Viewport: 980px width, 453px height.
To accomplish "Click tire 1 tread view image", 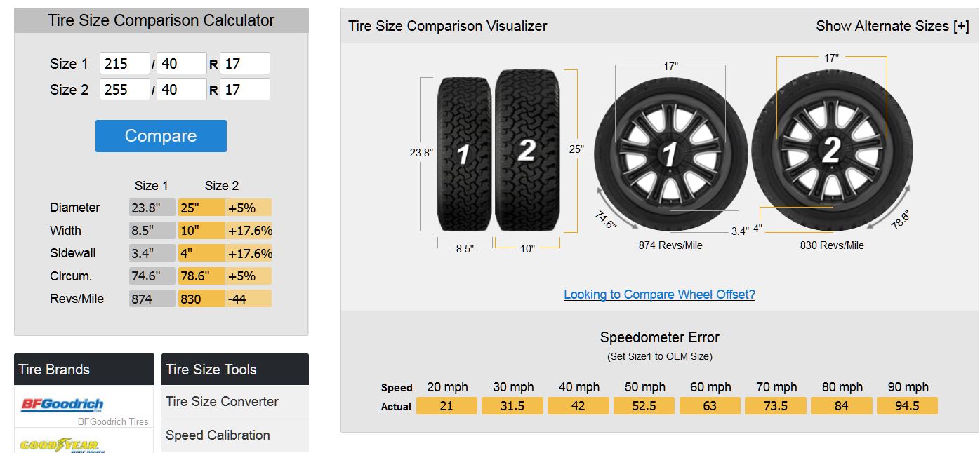I will point(465,154).
